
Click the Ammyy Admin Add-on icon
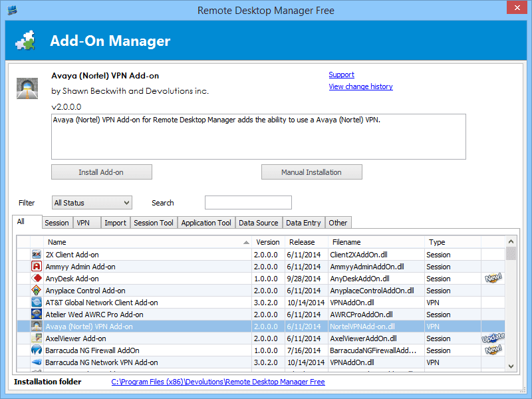pyautogui.click(x=37, y=267)
